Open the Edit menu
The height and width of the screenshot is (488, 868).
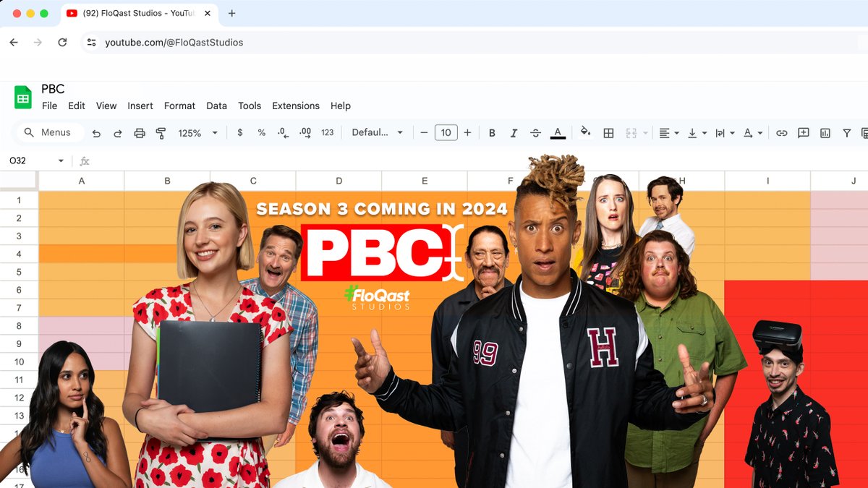point(77,106)
